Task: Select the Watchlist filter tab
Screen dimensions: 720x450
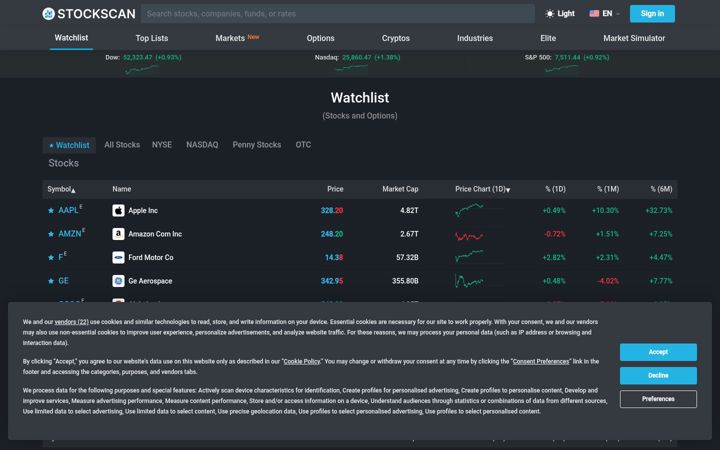Action: (x=69, y=145)
